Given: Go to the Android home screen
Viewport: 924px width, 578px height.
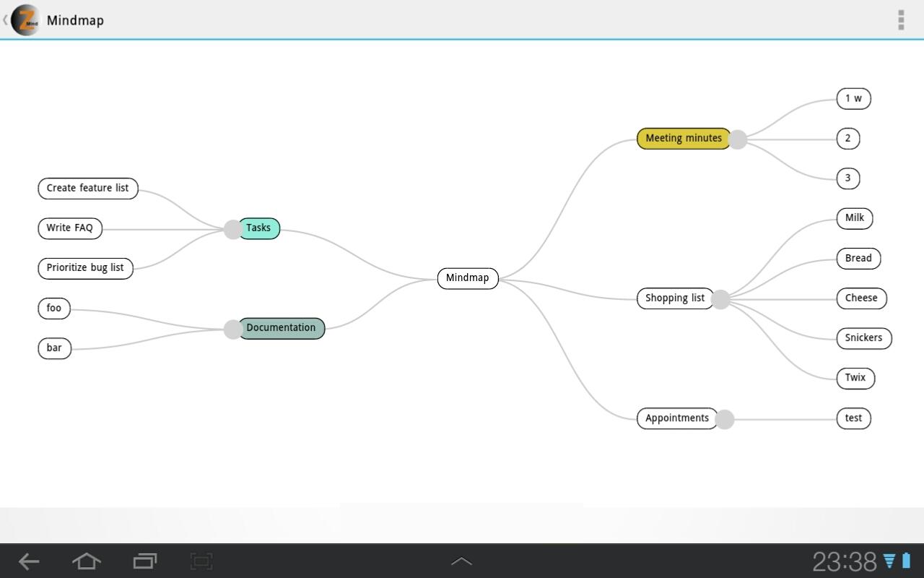Looking at the screenshot, I should tap(87, 561).
